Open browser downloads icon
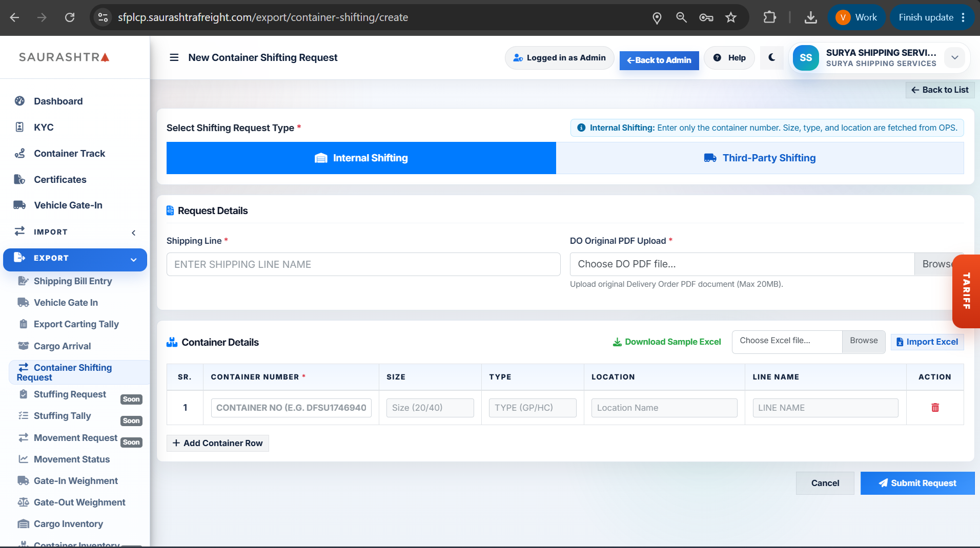 coord(810,17)
